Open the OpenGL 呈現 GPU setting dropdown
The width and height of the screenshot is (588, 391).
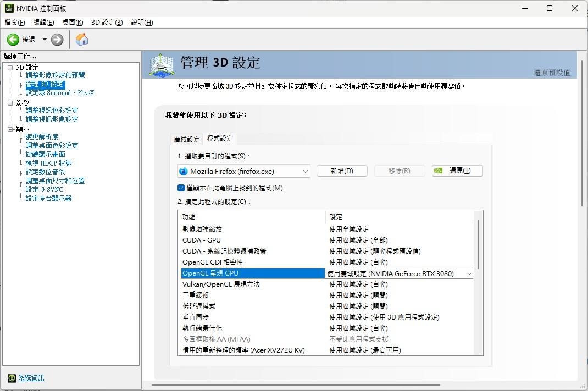pyautogui.click(x=470, y=273)
